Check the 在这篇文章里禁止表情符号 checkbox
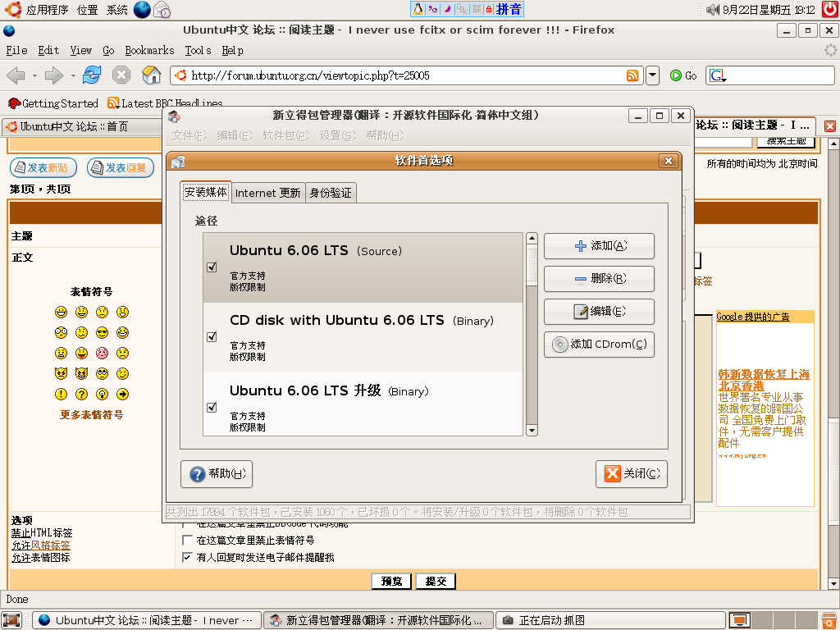This screenshot has width=840, height=630. tap(187, 540)
